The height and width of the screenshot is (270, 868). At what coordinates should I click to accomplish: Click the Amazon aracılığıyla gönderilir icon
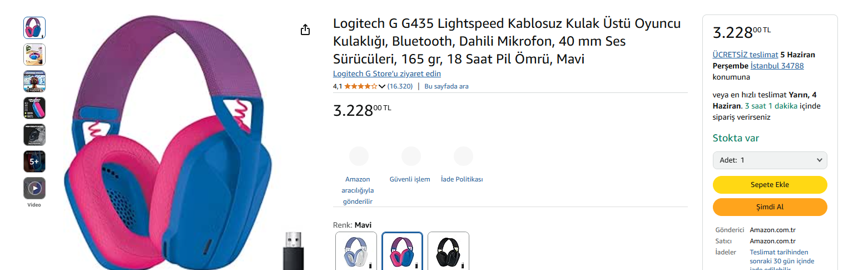(358, 156)
